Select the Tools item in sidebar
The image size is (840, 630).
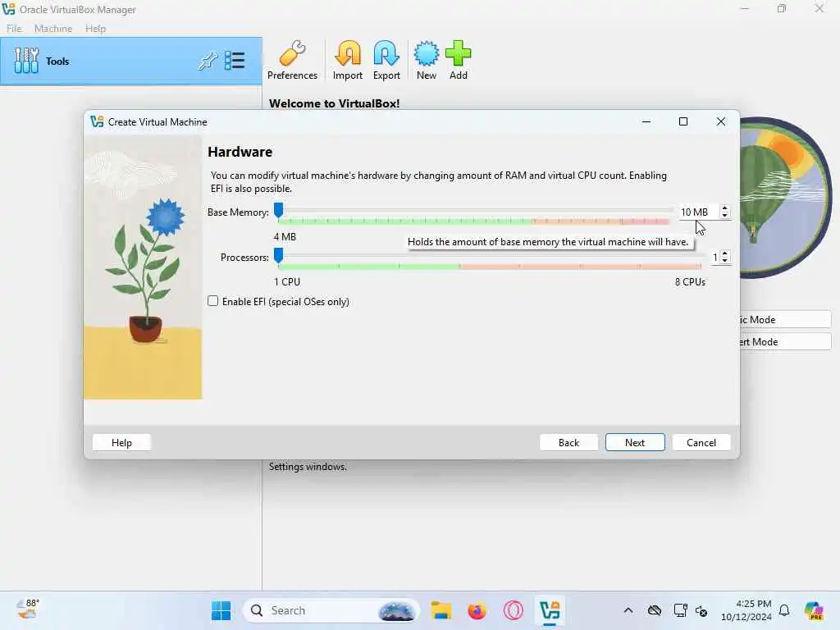[131, 61]
